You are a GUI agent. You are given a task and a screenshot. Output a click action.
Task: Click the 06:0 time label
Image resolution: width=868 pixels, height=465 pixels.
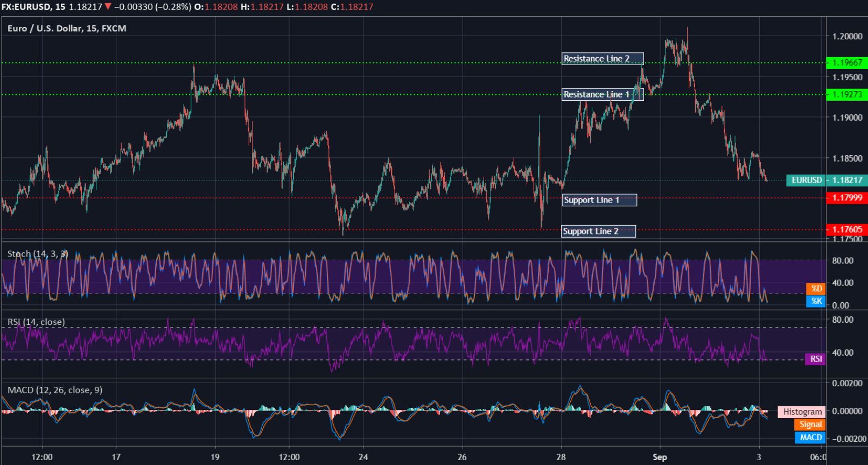click(818, 457)
